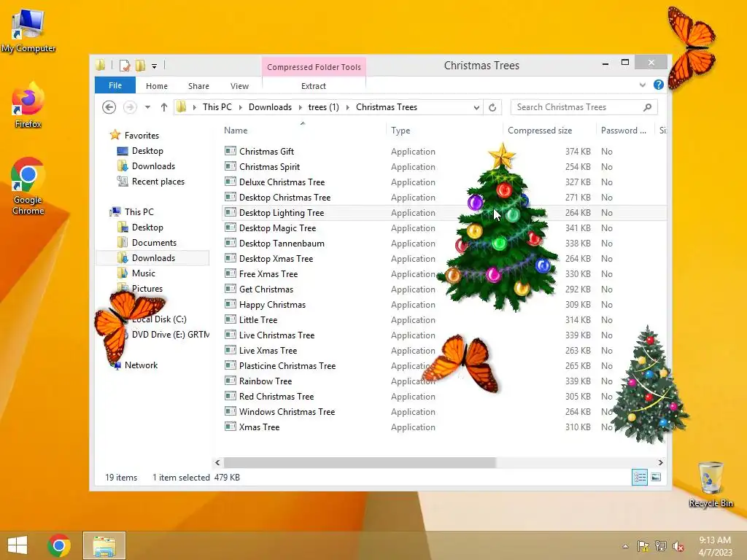
Task: Select Network in the navigation pane
Action: [x=141, y=365]
